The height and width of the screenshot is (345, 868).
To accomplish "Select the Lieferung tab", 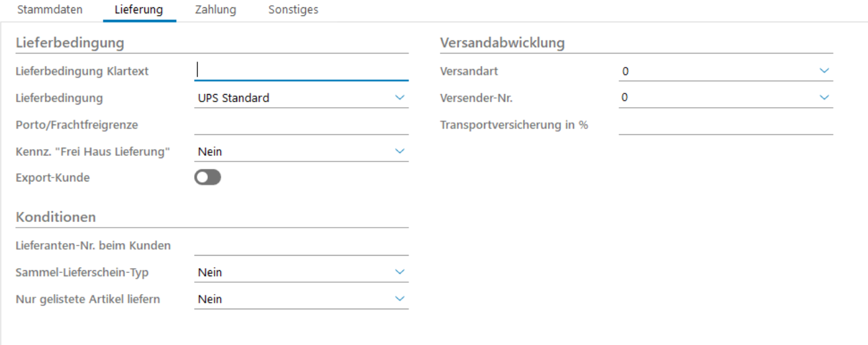I will (x=139, y=10).
